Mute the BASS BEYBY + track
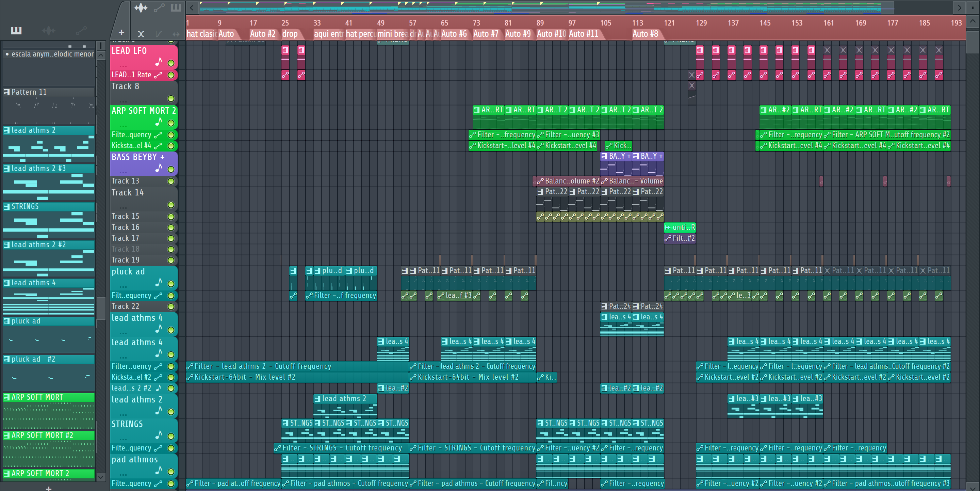The width and height of the screenshot is (980, 491). pyautogui.click(x=171, y=169)
